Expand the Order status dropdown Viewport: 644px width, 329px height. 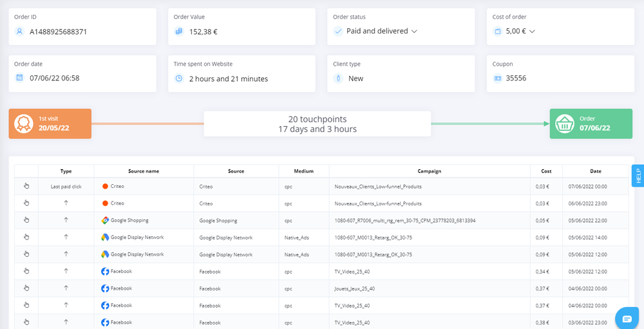pyautogui.click(x=414, y=31)
